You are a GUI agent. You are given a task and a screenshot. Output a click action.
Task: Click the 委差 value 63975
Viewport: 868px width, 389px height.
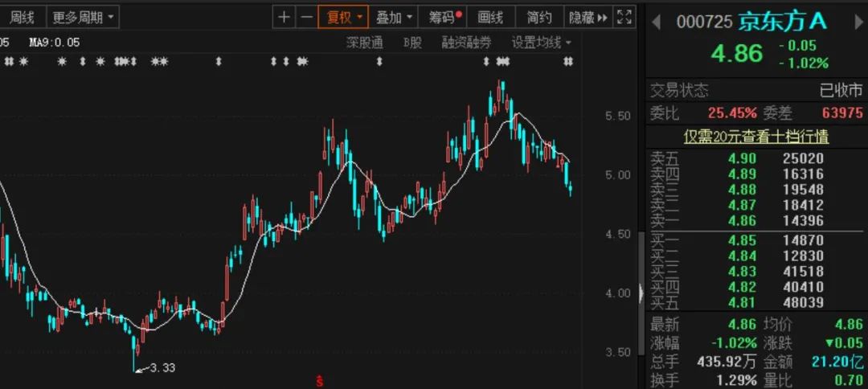pos(842,113)
